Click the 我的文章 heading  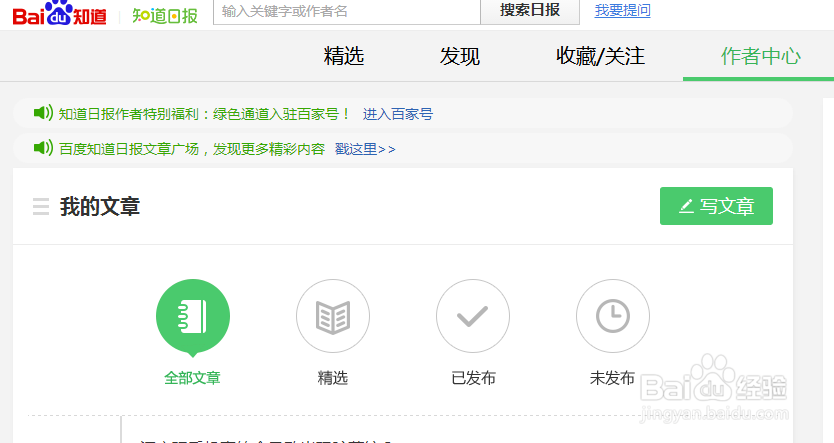coord(100,206)
